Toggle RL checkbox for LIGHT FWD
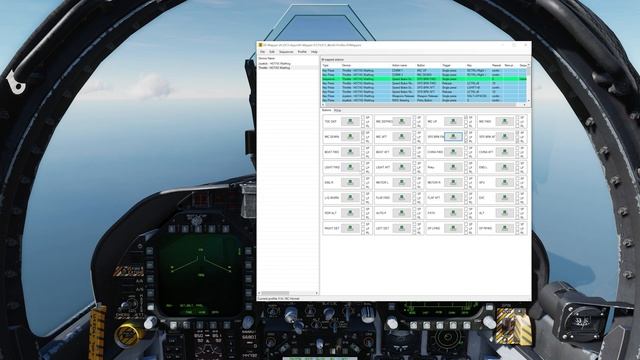This screenshot has width=640, height=360. point(363,171)
